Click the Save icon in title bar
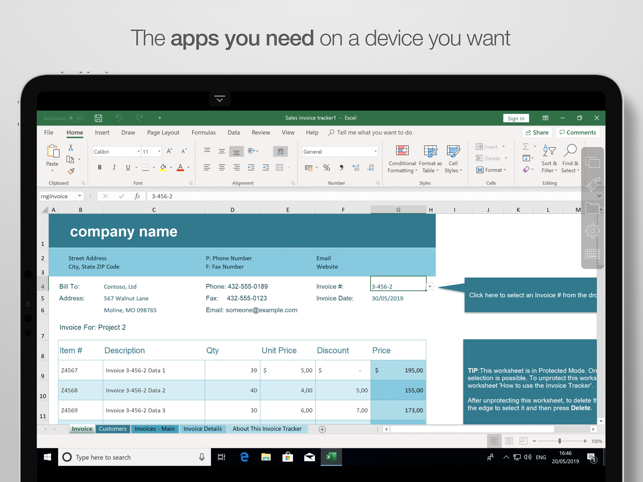Screen dimensions: 643x482 pyautogui.click(x=98, y=118)
